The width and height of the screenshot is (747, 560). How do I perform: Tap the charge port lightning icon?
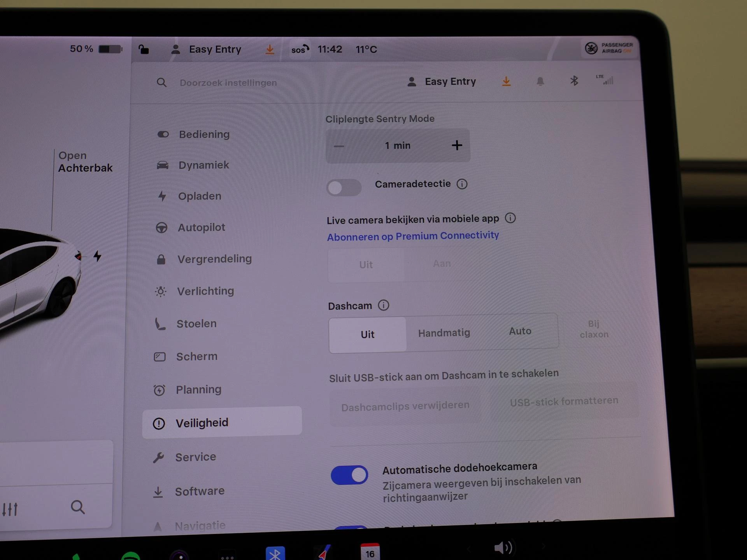coord(97,256)
